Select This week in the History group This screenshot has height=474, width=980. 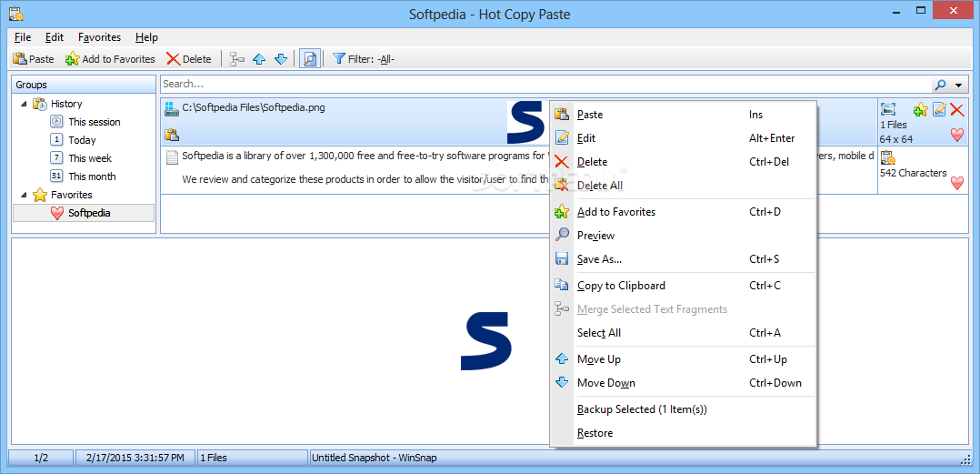(x=90, y=158)
